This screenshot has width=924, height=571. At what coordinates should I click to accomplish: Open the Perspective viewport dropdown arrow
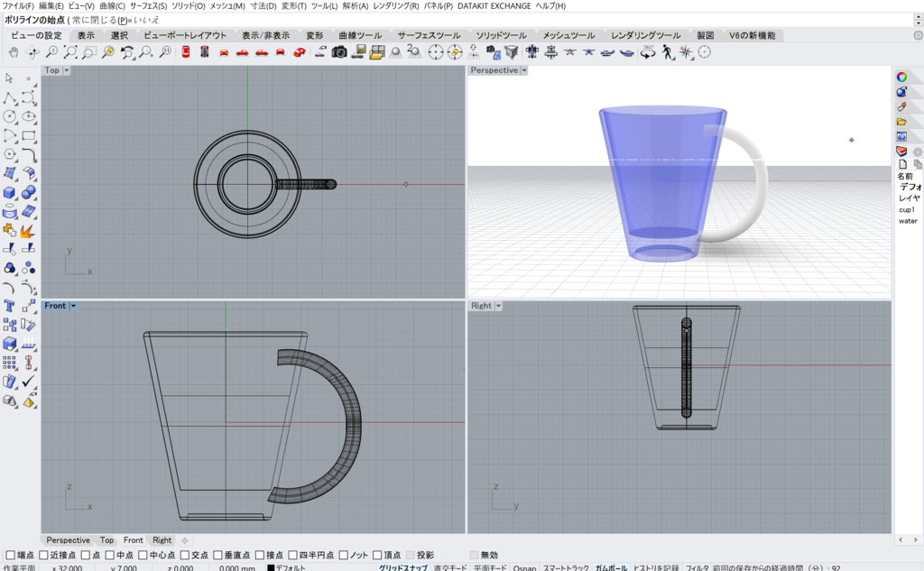tap(524, 70)
